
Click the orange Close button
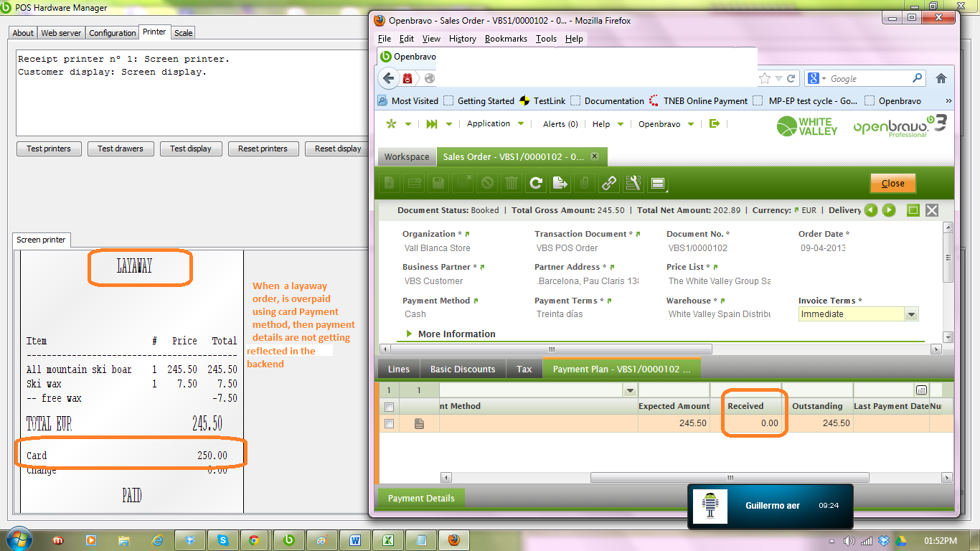(x=893, y=183)
